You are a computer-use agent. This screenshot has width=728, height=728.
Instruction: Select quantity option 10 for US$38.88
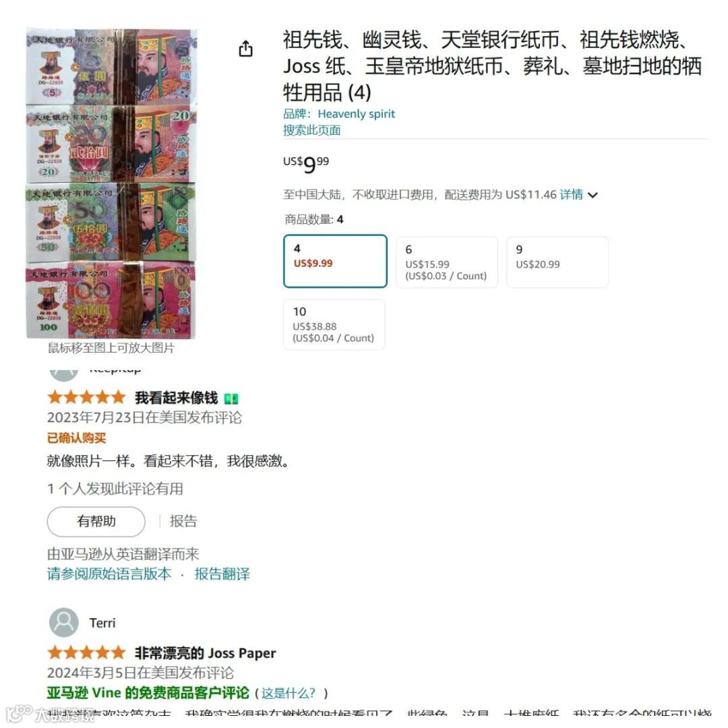(334, 324)
